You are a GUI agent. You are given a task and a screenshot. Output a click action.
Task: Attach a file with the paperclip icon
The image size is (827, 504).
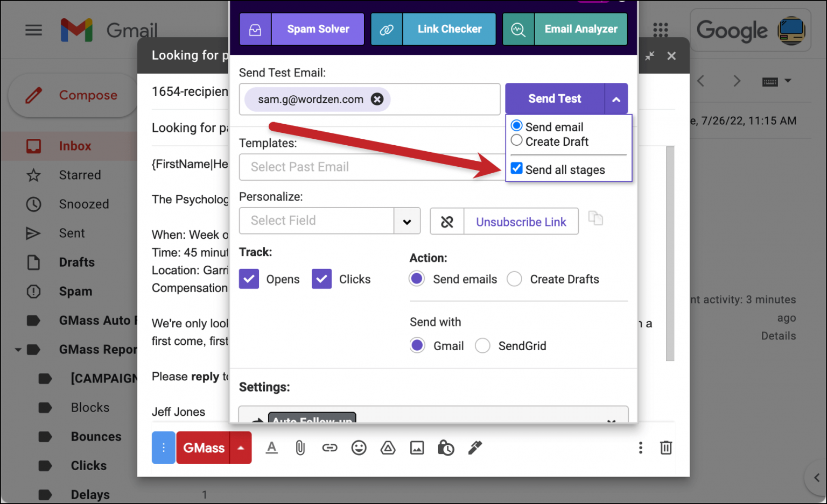tap(300, 448)
